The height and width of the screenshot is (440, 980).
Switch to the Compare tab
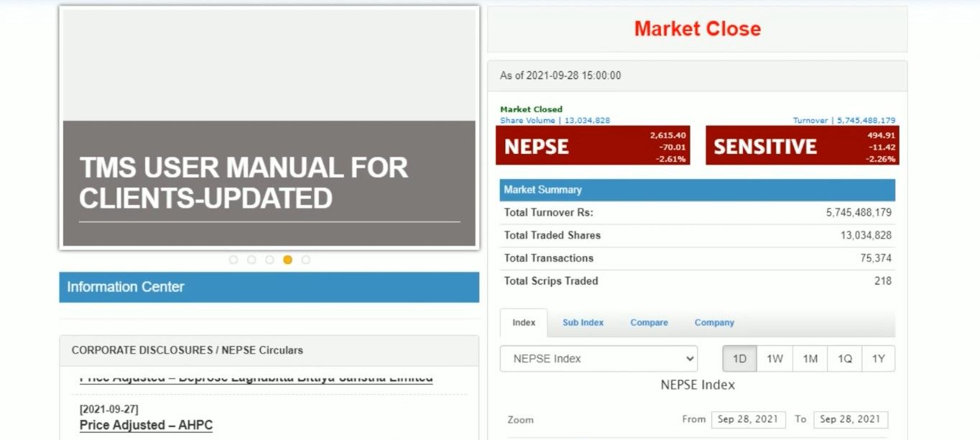[x=649, y=323]
